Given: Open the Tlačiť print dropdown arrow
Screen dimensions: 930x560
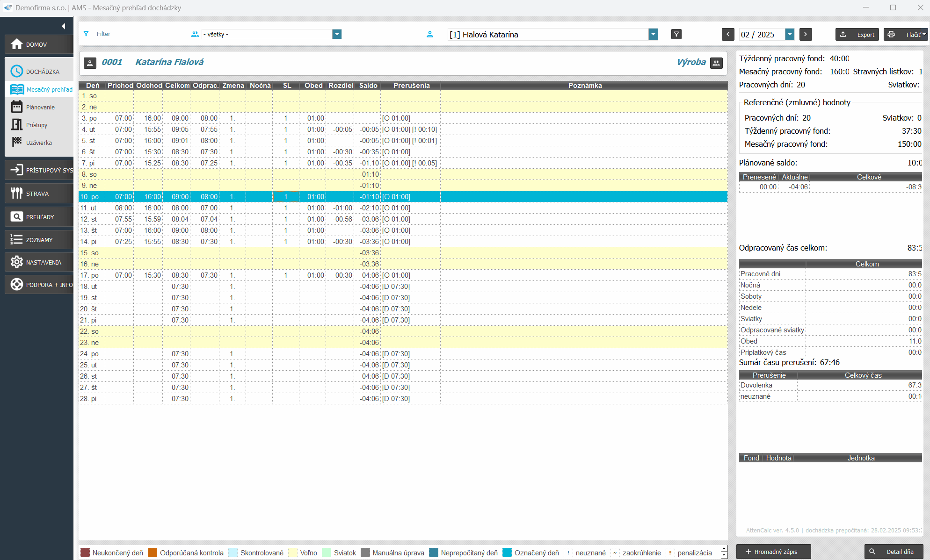Looking at the screenshot, I should point(924,34).
